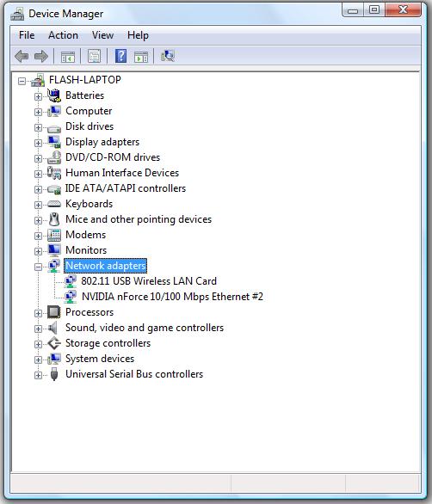432x504 pixels.
Task: Click the Network adapters category icon
Action: coord(53,266)
